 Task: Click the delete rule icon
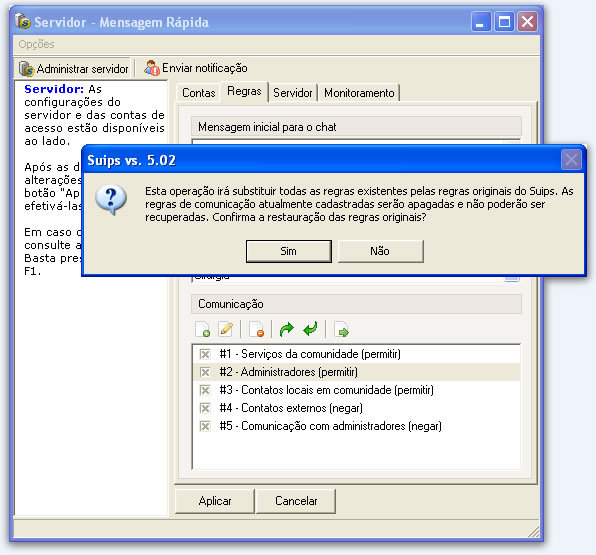click(257, 329)
